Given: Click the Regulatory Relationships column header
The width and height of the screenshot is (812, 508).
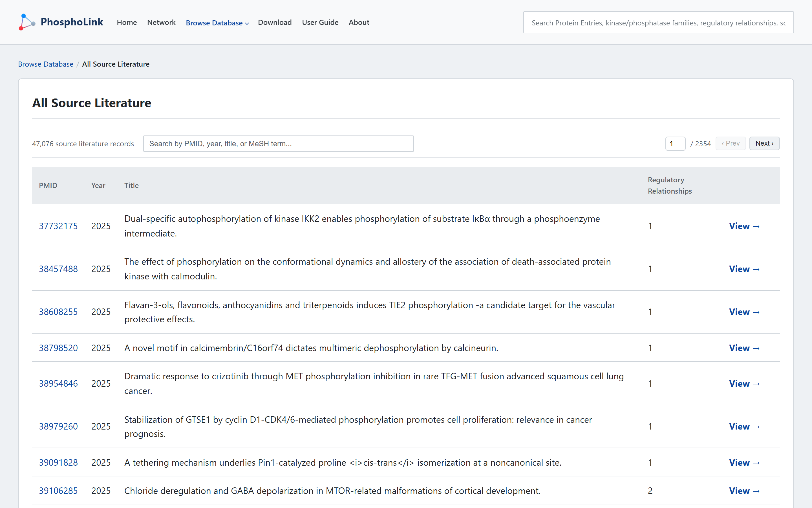Looking at the screenshot, I should coord(669,185).
